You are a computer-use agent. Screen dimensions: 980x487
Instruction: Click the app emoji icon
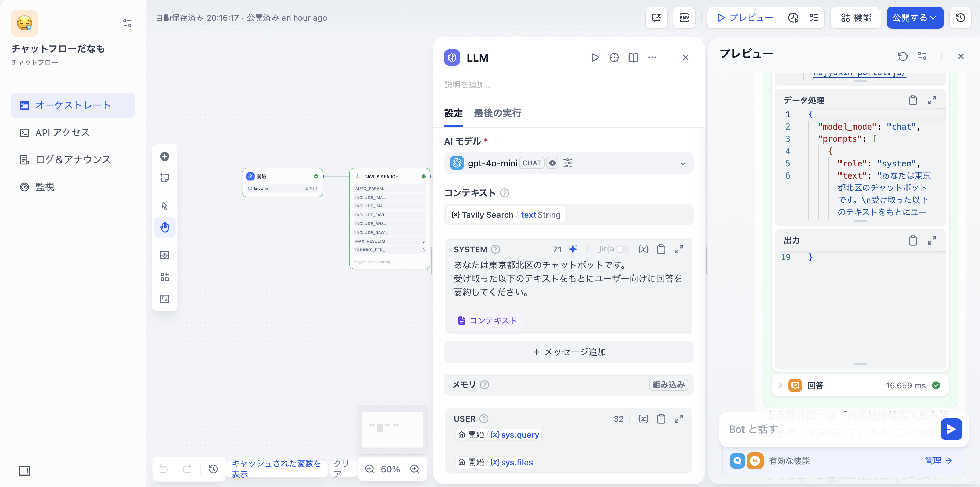(x=24, y=23)
